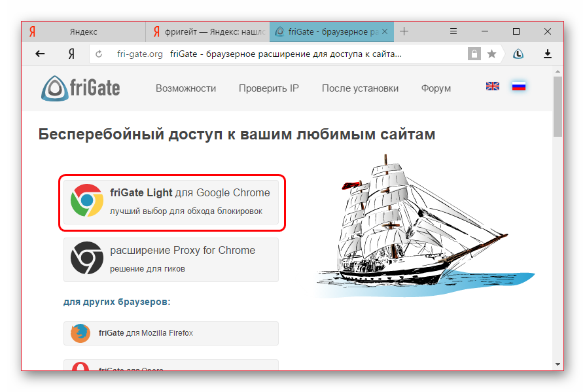
Task: Reload the page using the refresh icon
Action: pyautogui.click(x=99, y=54)
